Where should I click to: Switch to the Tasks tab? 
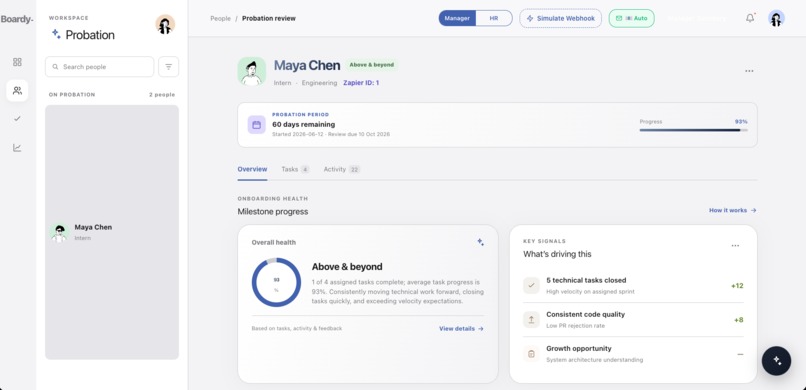(295, 169)
